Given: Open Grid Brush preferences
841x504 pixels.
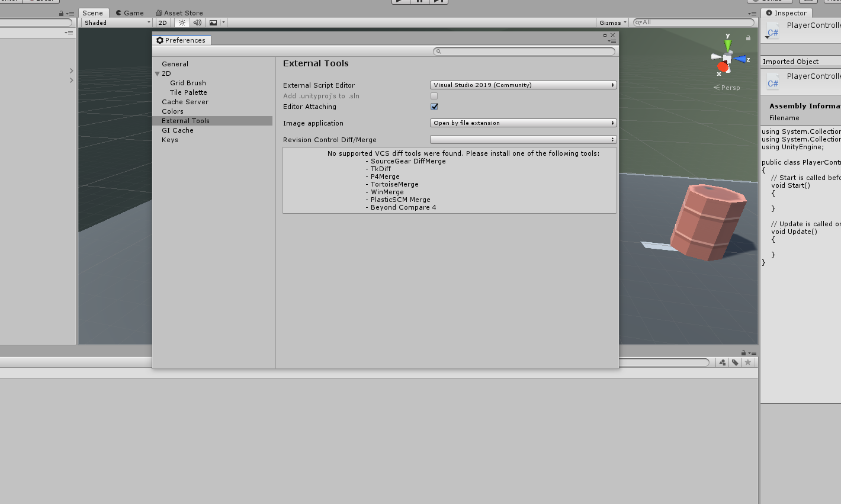Looking at the screenshot, I should click(x=188, y=83).
